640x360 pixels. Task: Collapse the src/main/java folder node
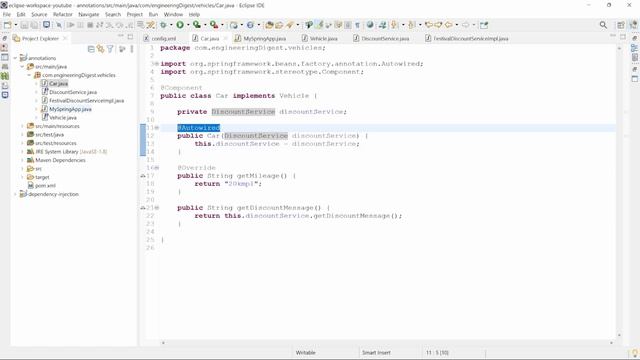pyautogui.click(x=22, y=67)
